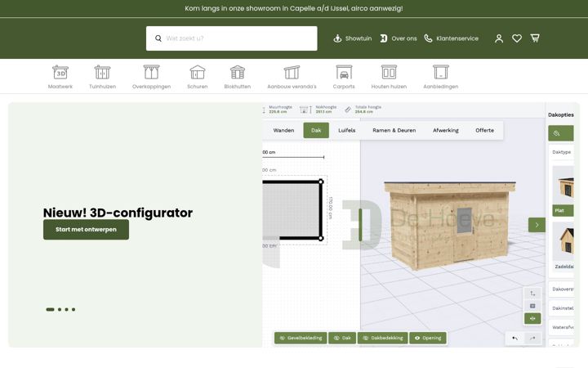Click the Start met ontwerpen button
This screenshot has height=368, width=588.
tap(86, 230)
